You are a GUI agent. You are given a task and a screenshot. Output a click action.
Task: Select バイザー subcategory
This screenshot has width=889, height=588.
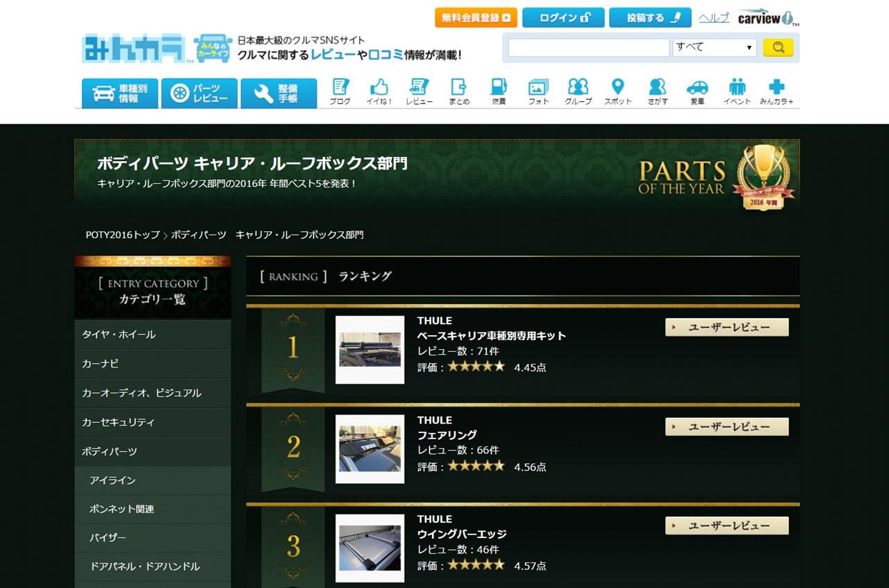[153, 537]
